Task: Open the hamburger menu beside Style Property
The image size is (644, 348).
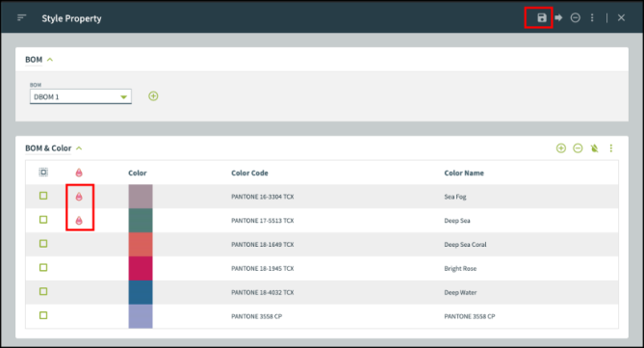Action: (x=22, y=17)
